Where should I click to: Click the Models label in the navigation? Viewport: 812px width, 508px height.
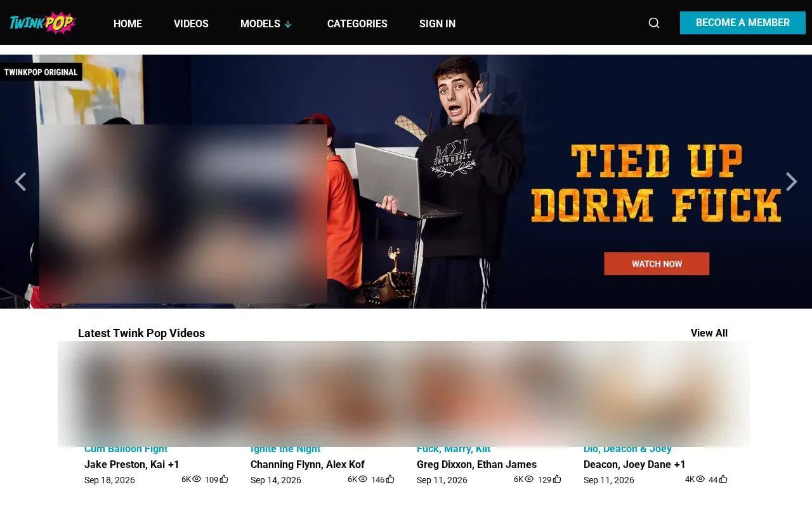coord(260,23)
